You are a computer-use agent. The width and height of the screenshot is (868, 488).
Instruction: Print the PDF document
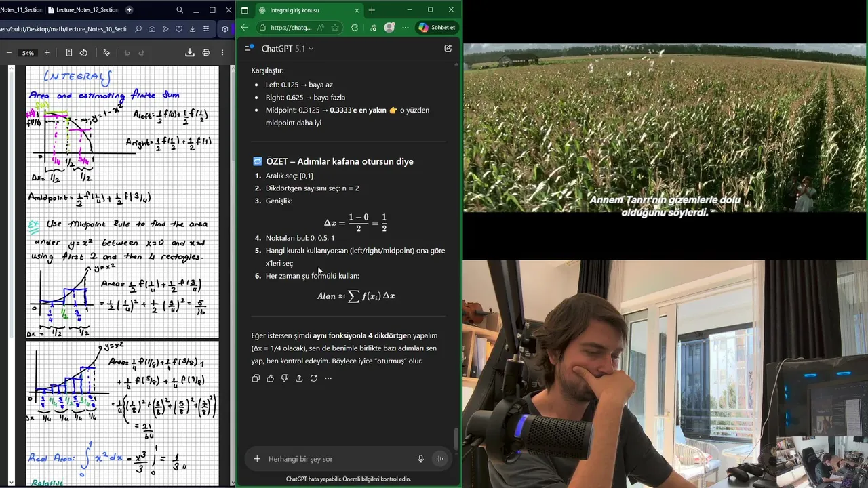pos(206,53)
